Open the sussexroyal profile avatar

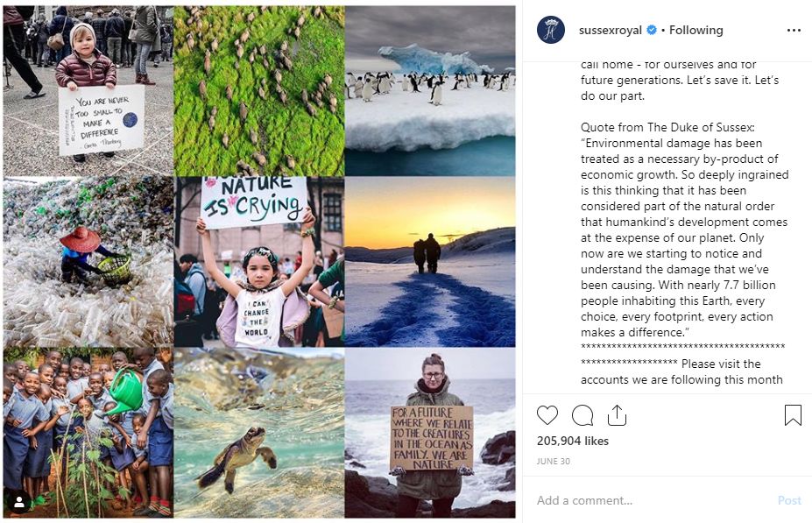click(550, 30)
